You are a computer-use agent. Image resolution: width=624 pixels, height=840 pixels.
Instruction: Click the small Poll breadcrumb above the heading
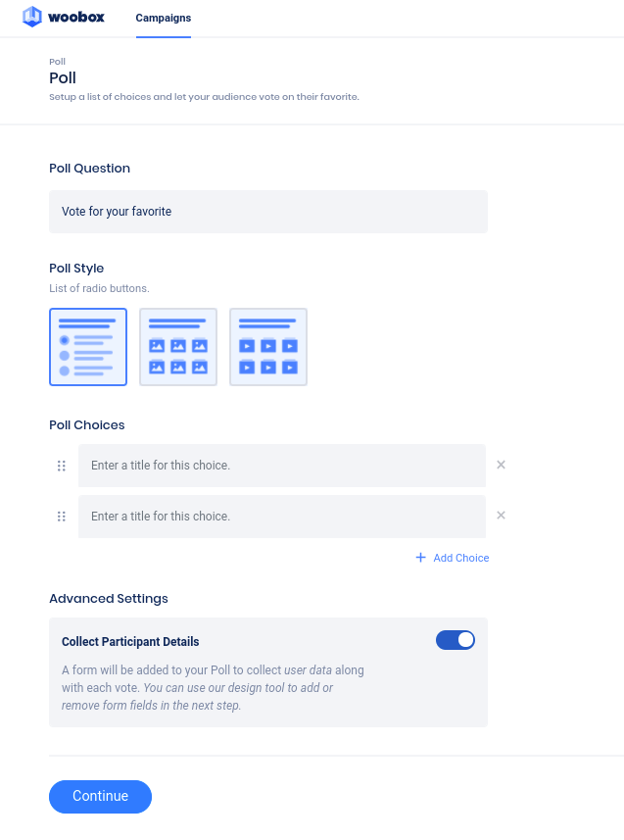tap(57, 61)
